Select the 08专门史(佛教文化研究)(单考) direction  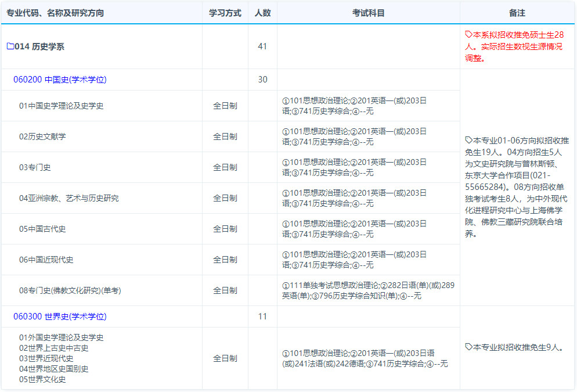point(70,290)
